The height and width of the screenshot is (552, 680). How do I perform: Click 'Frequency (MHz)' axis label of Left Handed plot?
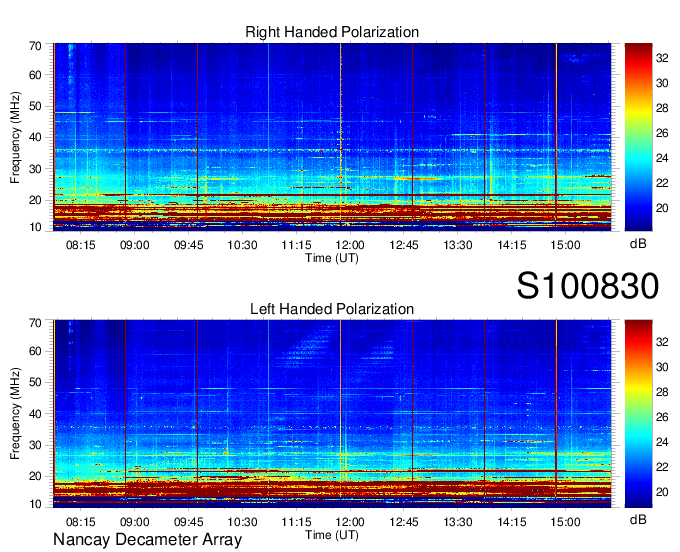pos(15,414)
